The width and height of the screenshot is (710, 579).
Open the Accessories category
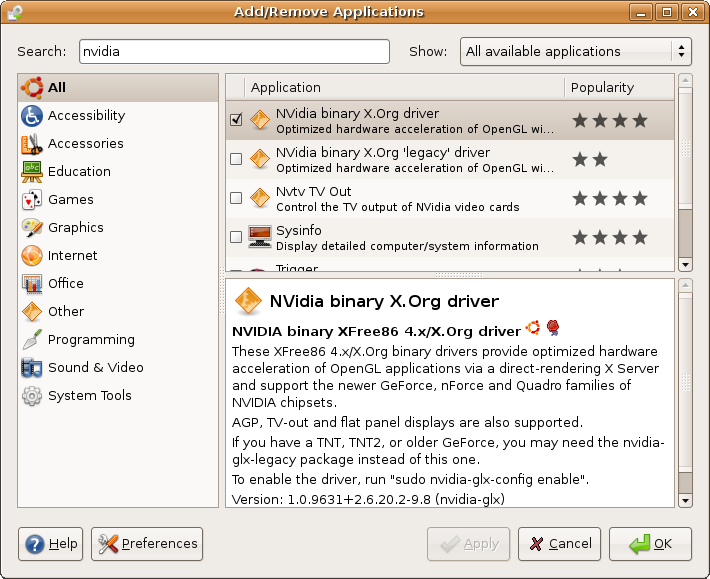point(118,144)
